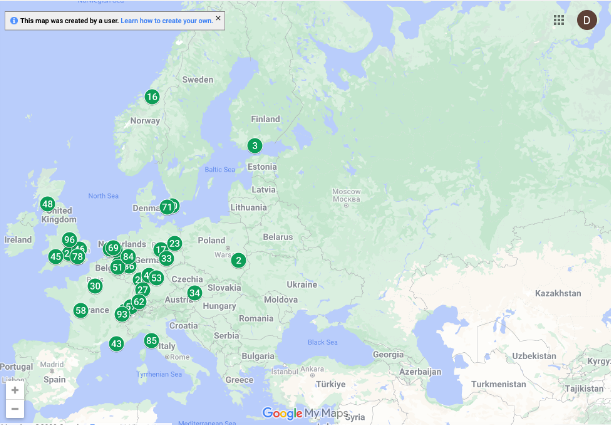The width and height of the screenshot is (612, 426).
Task: Click the Ukraine country label
Action: click(x=302, y=284)
